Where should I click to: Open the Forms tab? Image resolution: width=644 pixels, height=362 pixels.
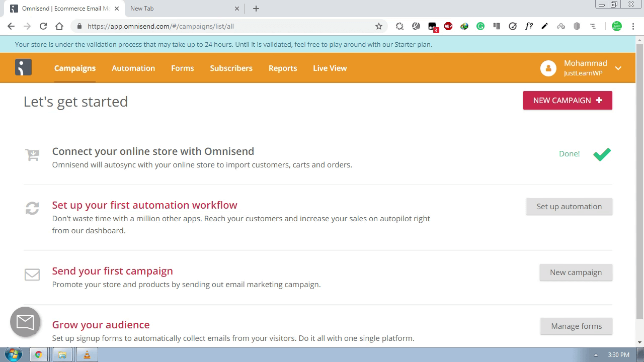point(183,68)
